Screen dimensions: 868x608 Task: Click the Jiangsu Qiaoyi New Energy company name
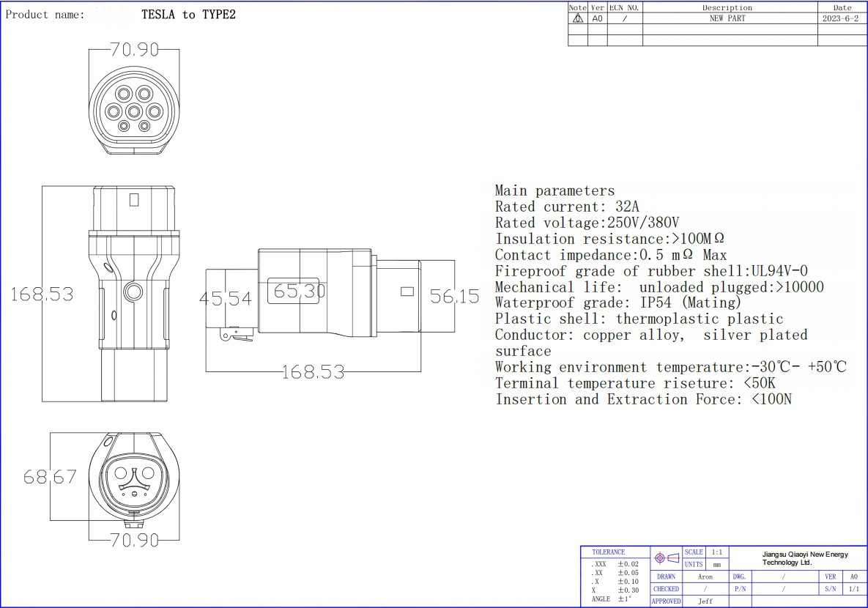[x=793, y=558]
